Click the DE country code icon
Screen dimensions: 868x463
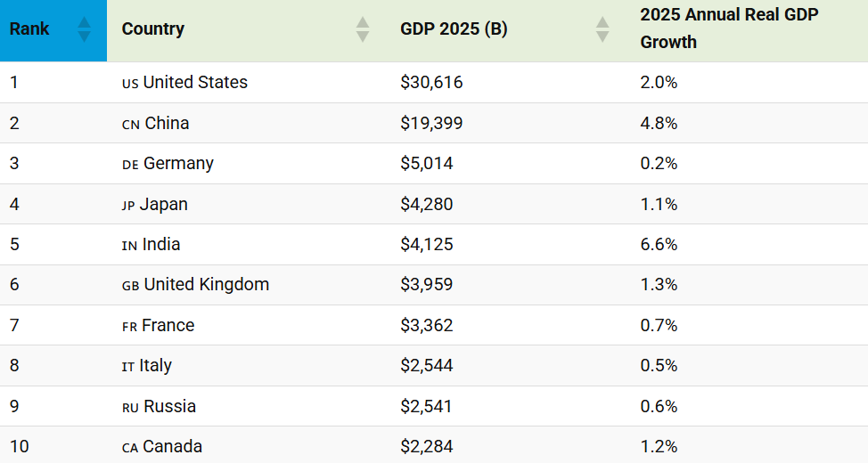click(x=131, y=165)
